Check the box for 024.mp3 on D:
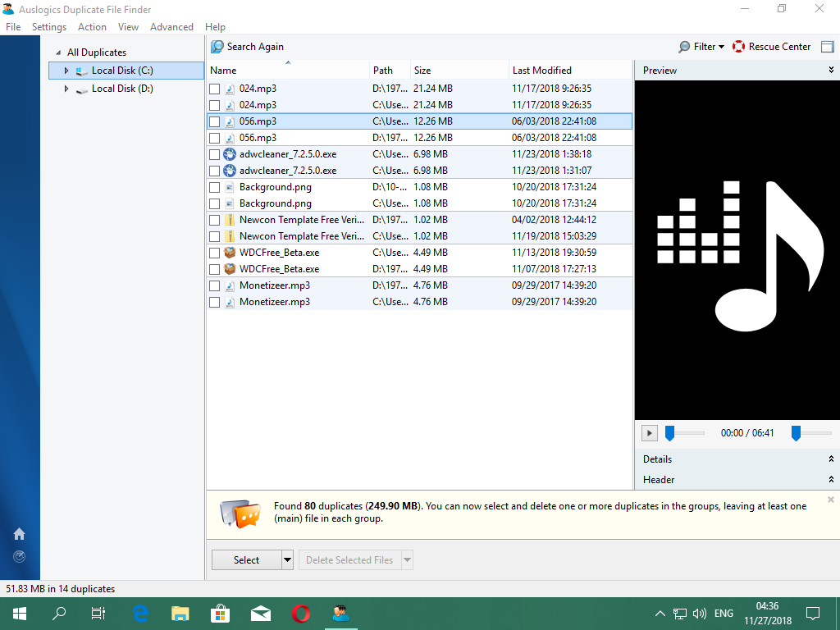 [x=214, y=89]
